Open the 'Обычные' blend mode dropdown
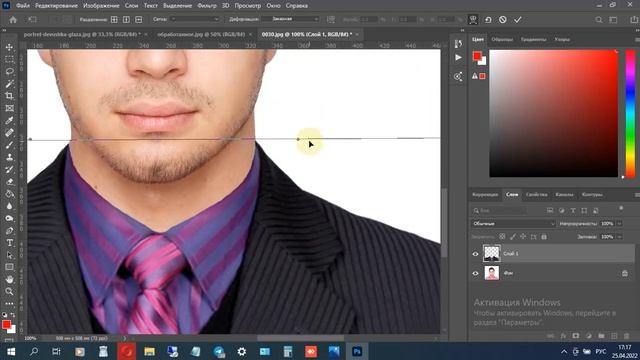 tap(513, 224)
